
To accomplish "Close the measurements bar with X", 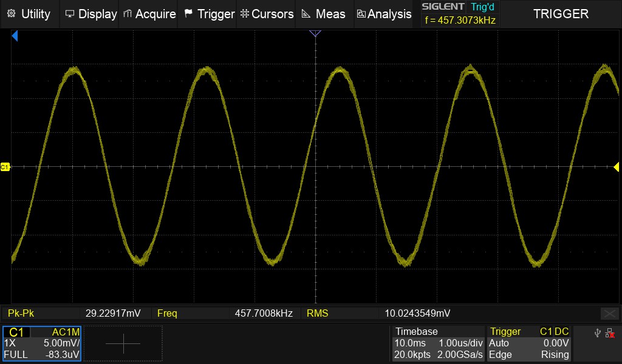I will pyautogui.click(x=609, y=313).
